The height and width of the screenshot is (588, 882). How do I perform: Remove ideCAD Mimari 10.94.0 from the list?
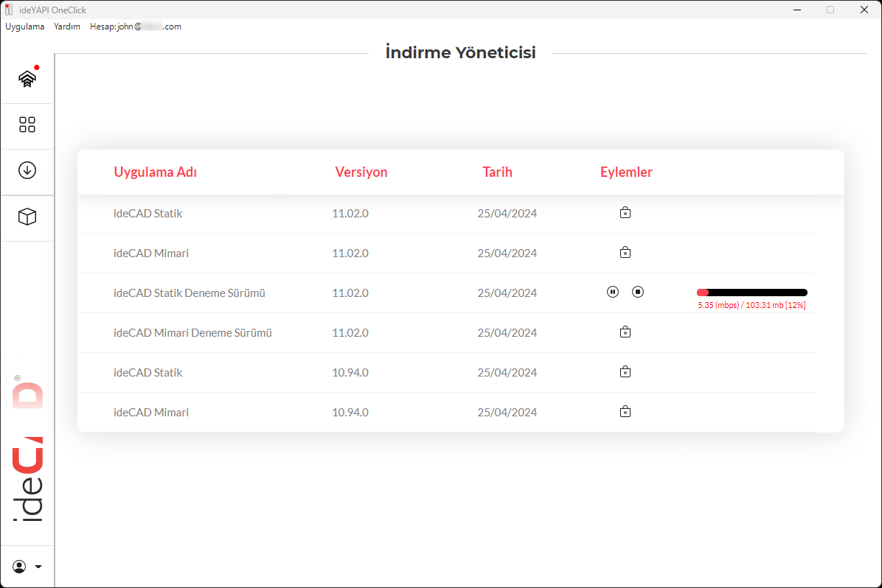point(625,412)
